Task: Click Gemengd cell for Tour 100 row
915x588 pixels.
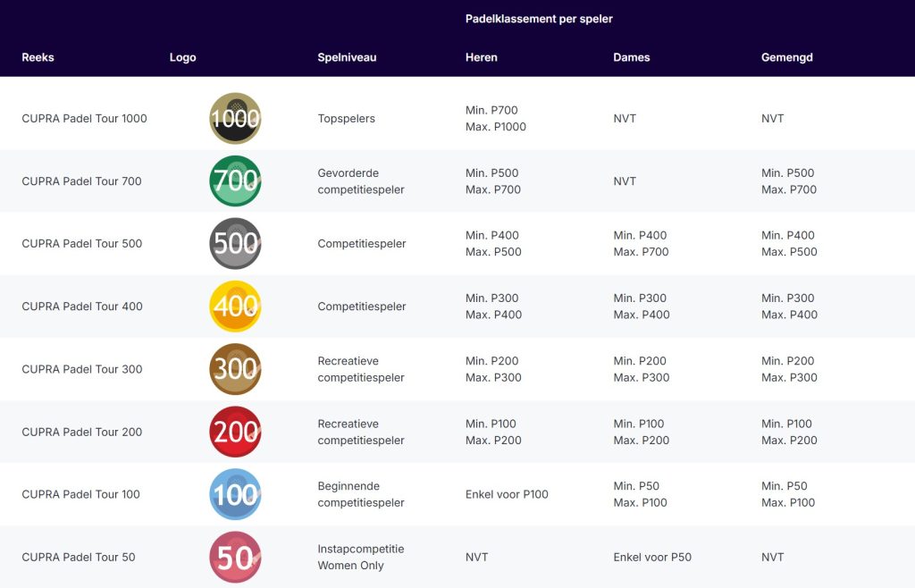Action: pos(788,494)
